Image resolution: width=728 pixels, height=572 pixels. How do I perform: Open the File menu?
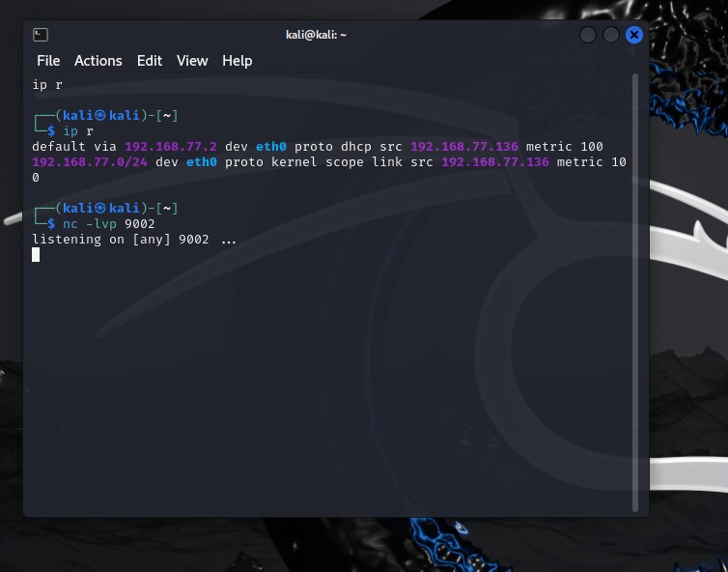click(x=48, y=61)
